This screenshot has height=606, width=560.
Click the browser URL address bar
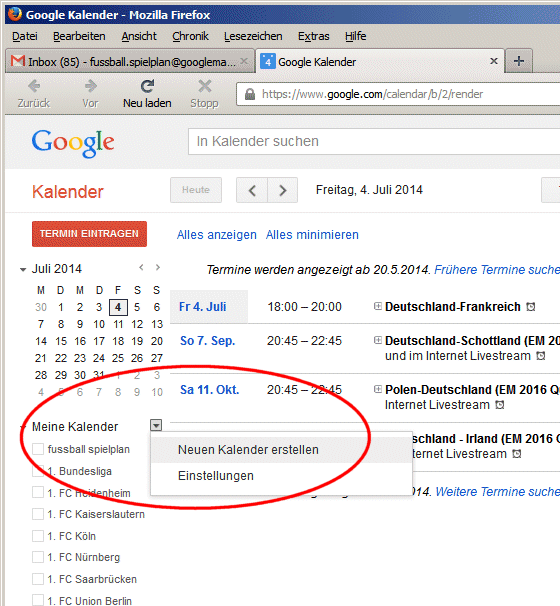[398, 94]
